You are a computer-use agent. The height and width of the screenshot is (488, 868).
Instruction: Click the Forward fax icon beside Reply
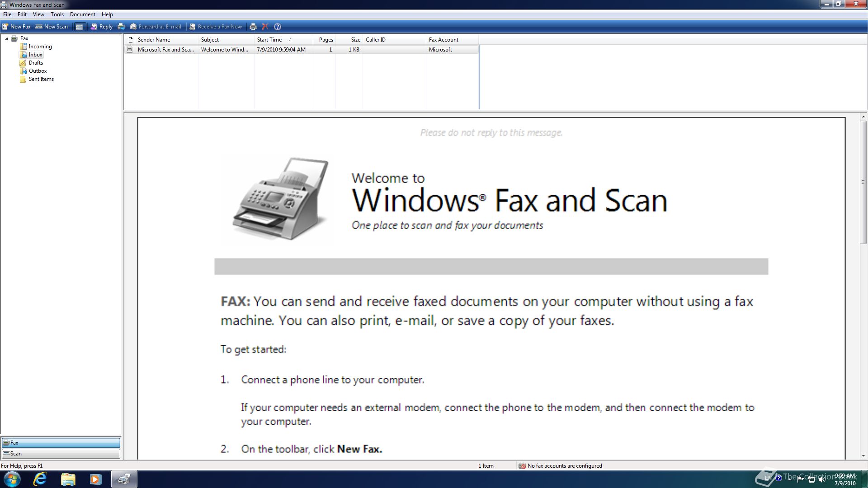click(121, 27)
